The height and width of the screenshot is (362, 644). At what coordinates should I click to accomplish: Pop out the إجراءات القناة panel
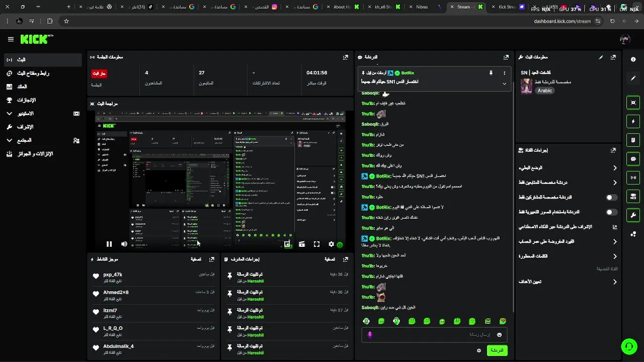(613, 150)
